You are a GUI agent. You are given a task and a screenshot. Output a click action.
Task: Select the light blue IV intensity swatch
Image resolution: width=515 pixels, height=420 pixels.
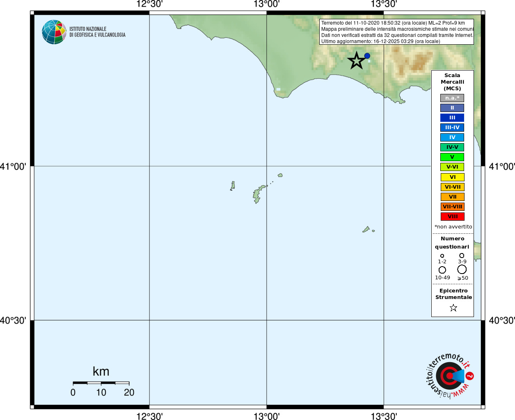click(x=452, y=137)
